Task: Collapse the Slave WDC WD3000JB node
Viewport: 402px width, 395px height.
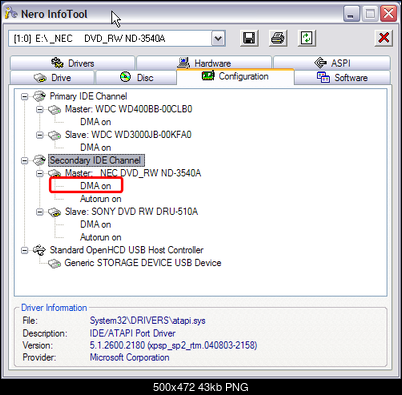Action: [x=40, y=135]
